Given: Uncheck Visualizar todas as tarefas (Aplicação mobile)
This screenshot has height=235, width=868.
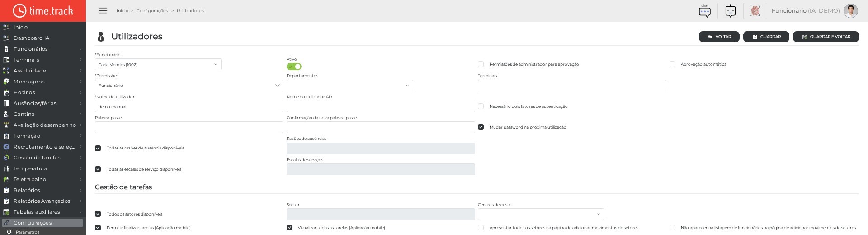Looking at the screenshot, I should click(290, 228).
